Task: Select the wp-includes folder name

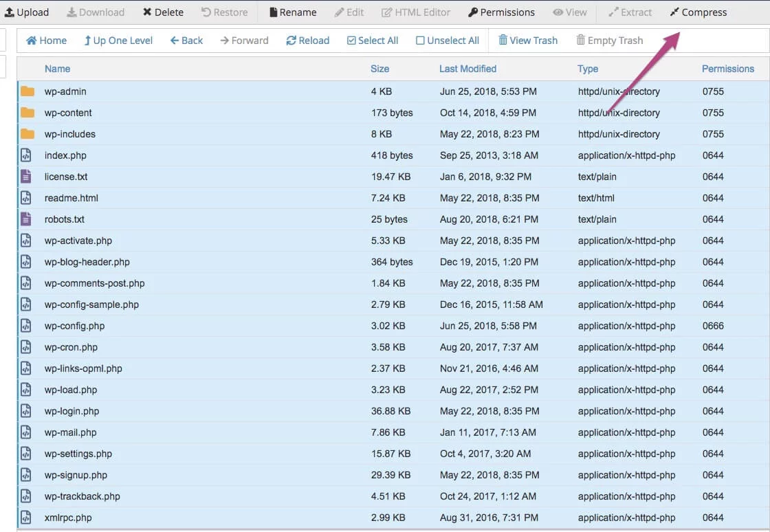Action: point(70,134)
